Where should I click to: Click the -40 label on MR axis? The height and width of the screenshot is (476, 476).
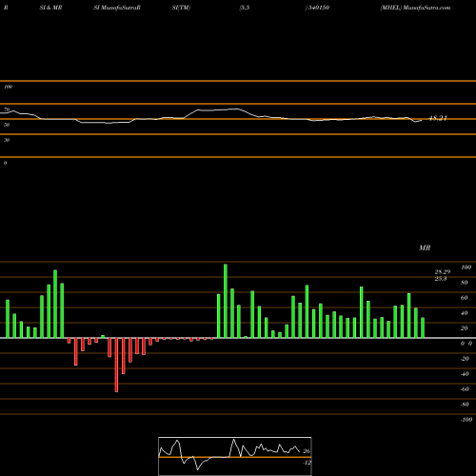coord(465,374)
